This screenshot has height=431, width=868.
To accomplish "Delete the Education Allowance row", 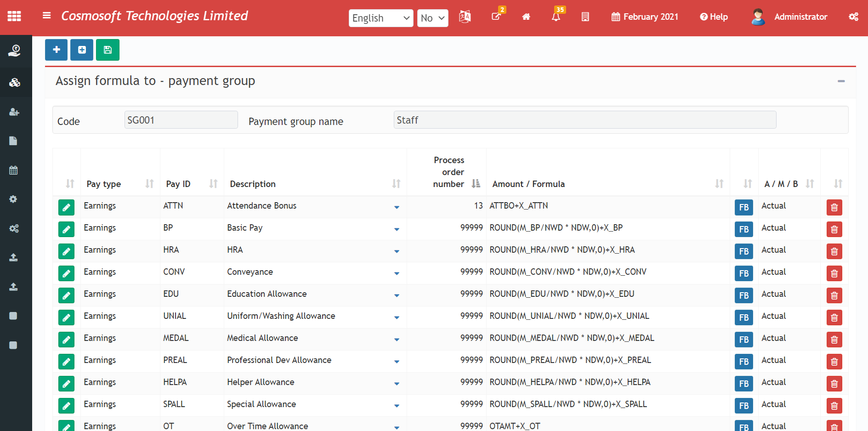I will pos(834,295).
